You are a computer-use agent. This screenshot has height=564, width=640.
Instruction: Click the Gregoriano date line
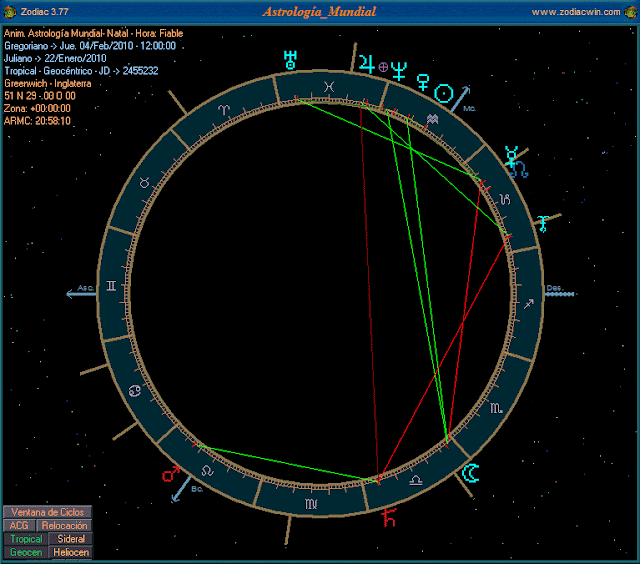(90, 46)
